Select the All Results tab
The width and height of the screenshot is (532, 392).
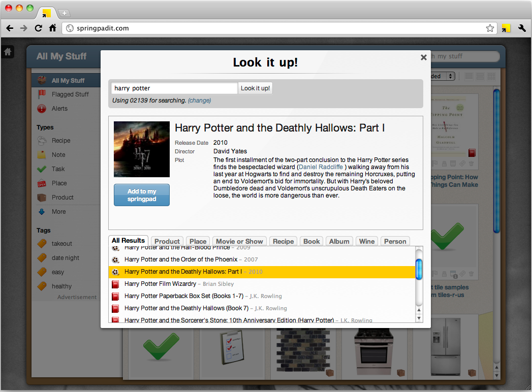coord(128,240)
